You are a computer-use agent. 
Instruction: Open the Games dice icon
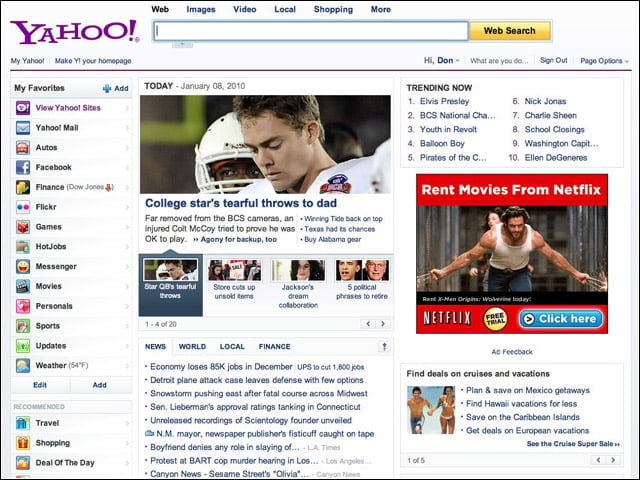point(23,227)
